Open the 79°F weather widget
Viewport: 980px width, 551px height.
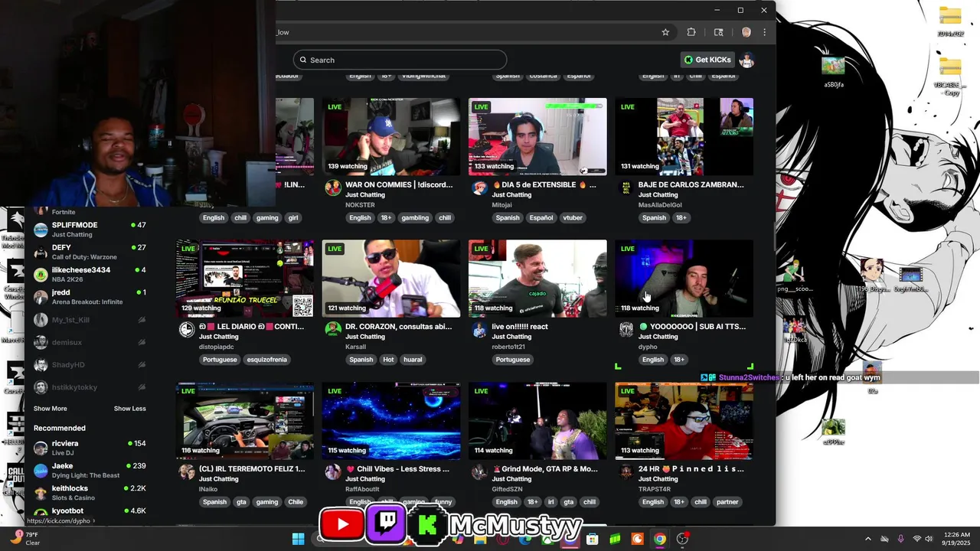pyautogui.click(x=24, y=539)
